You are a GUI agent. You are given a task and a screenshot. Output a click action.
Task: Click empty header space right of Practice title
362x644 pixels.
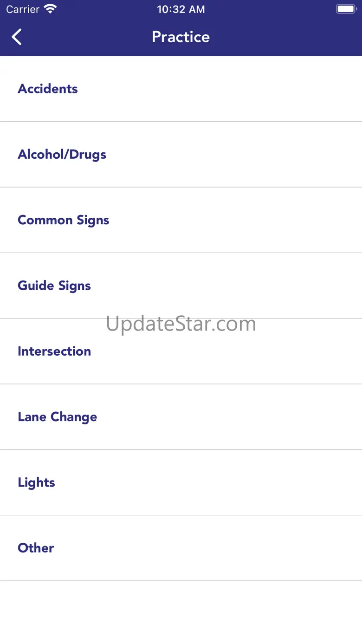pyautogui.click(x=288, y=37)
